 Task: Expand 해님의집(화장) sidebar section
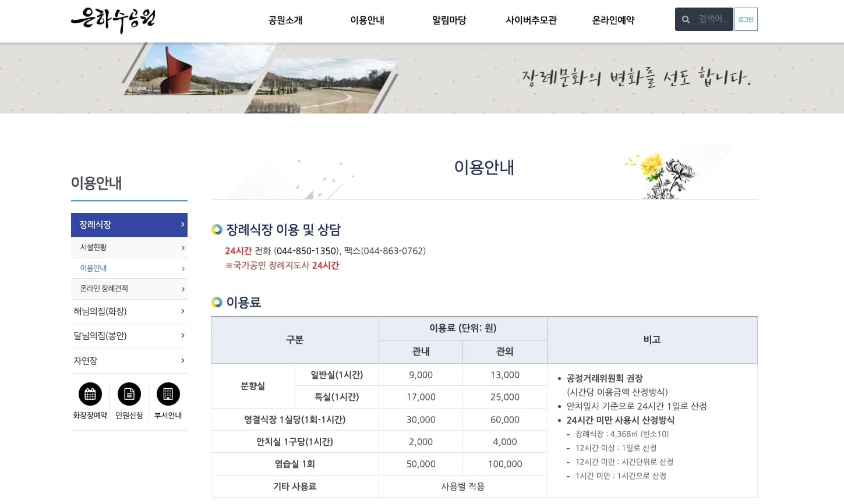129,311
